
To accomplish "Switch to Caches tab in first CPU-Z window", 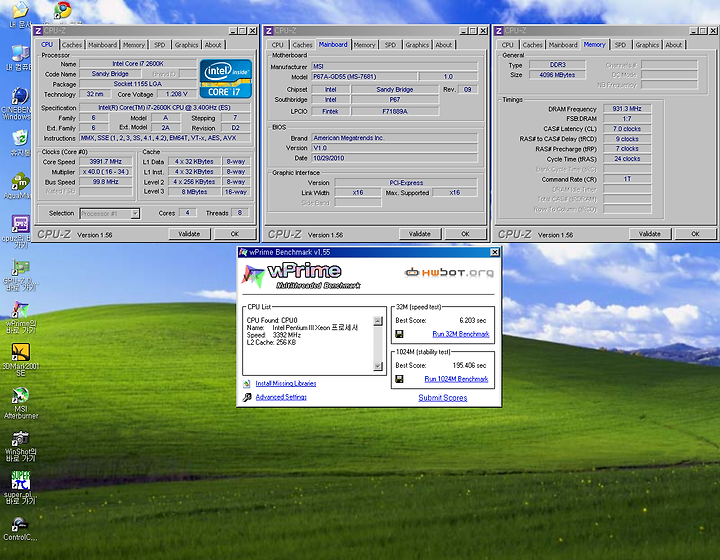I will (x=72, y=45).
